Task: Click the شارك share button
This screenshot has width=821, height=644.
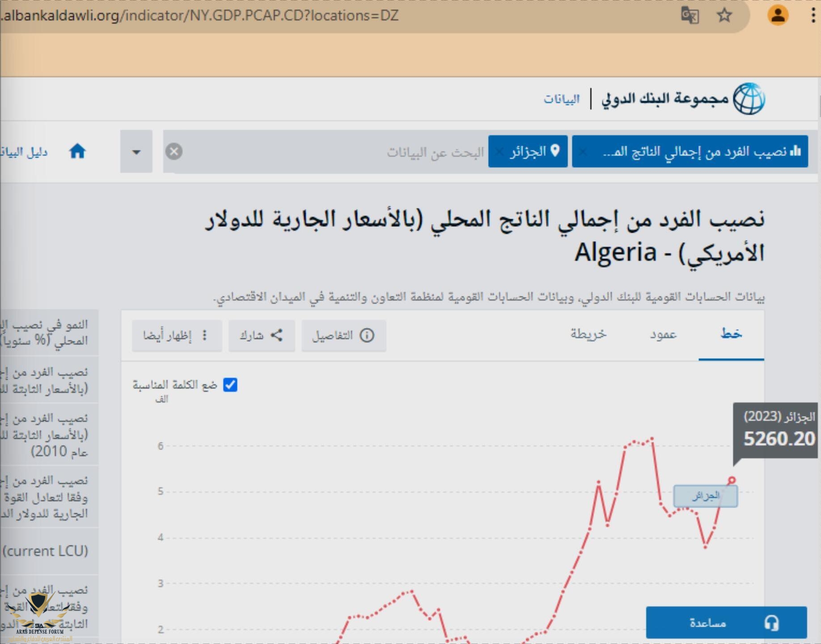Action: (262, 335)
